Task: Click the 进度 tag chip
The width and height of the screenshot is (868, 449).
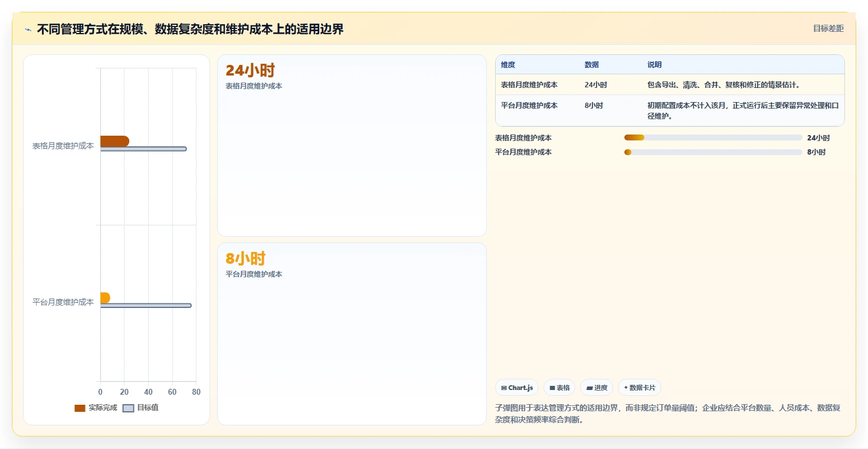Action: click(x=597, y=388)
